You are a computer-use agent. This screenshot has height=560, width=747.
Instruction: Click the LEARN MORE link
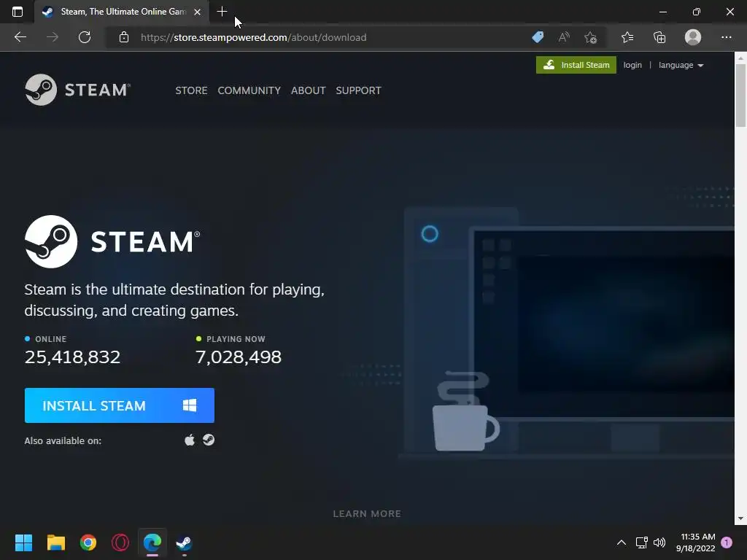click(367, 514)
